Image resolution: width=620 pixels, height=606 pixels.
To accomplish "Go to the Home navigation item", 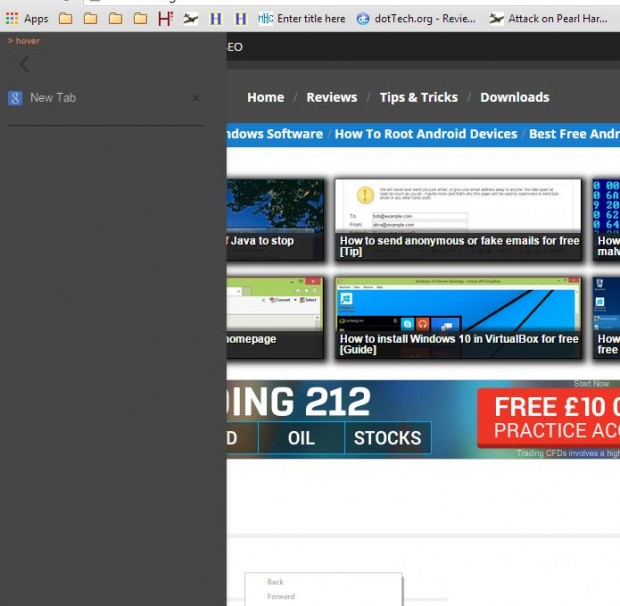I will (265, 97).
